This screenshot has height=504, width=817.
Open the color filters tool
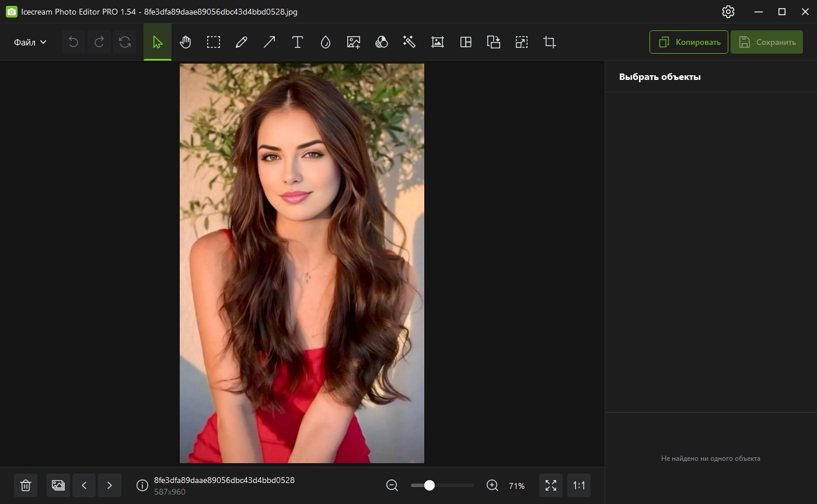click(x=381, y=42)
